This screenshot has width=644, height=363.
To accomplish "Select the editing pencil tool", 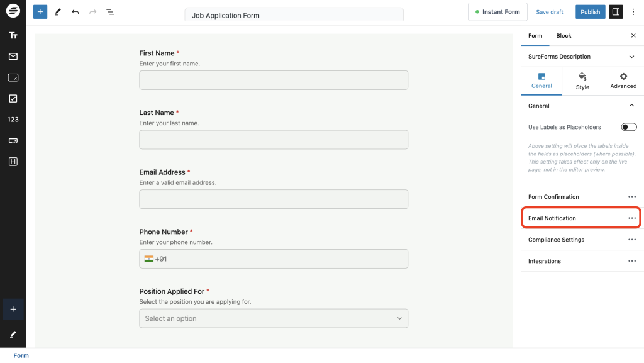I will (x=58, y=11).
